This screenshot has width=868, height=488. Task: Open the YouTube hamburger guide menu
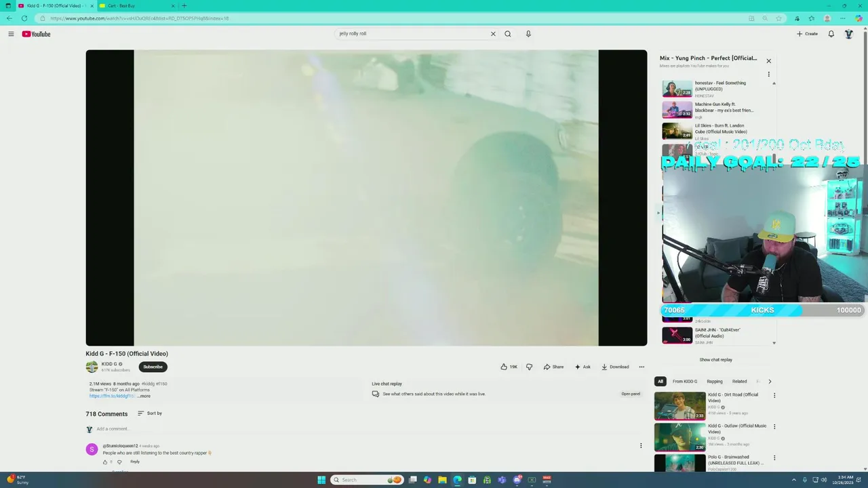coord(11,34)
